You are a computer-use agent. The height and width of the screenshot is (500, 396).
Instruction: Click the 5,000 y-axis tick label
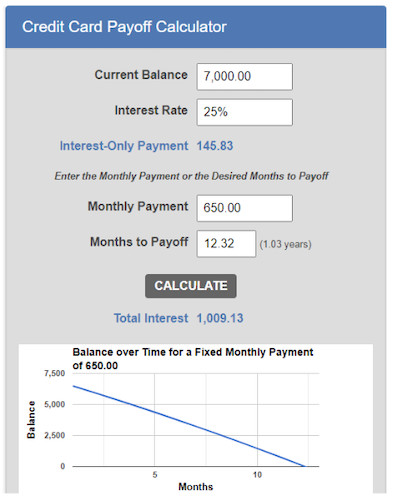point(55,405)
